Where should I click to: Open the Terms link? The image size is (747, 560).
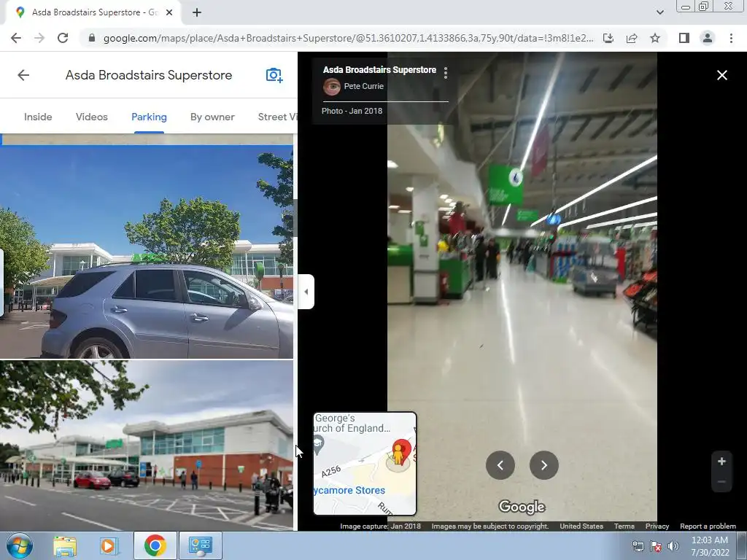624,526
